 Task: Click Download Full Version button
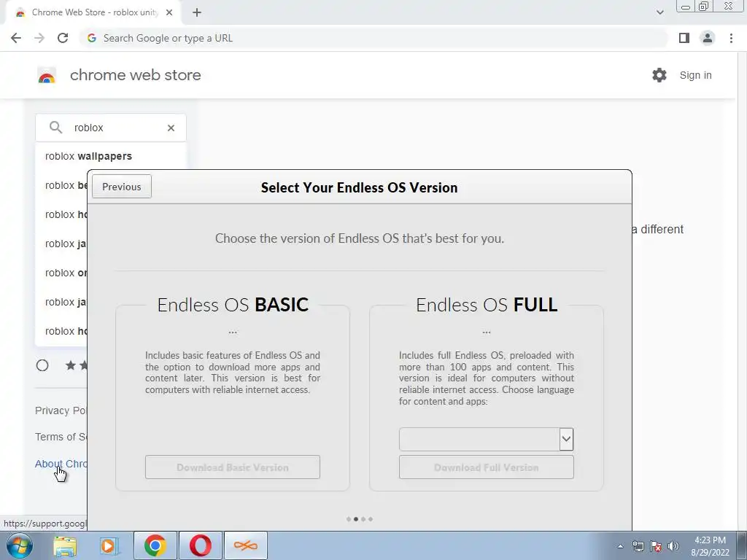click(487, 467)
